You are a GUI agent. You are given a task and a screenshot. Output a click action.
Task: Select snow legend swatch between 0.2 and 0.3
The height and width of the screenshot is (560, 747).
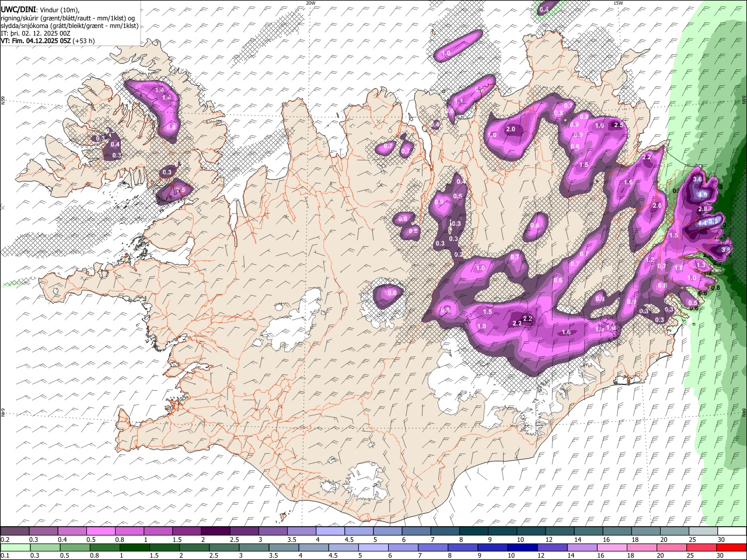coord(15,531)
